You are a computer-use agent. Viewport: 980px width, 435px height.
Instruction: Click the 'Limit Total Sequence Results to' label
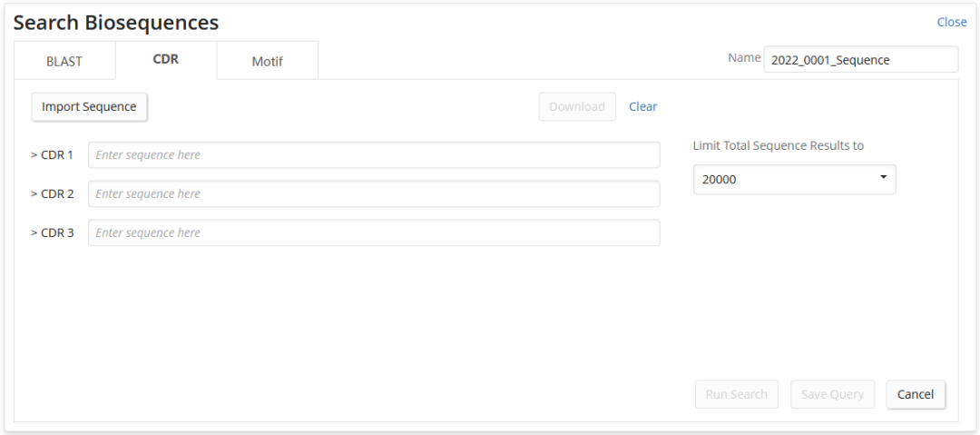coord(778,145)
